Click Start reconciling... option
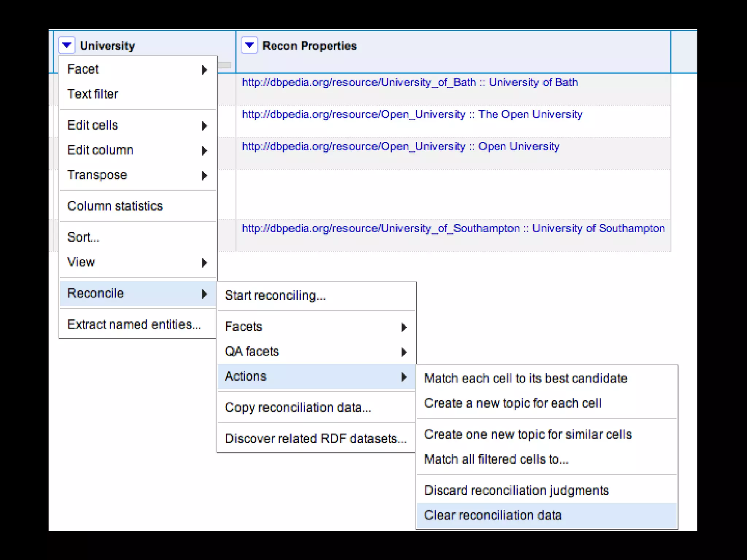This screenshot has height=560, width=747. point(275,295)
